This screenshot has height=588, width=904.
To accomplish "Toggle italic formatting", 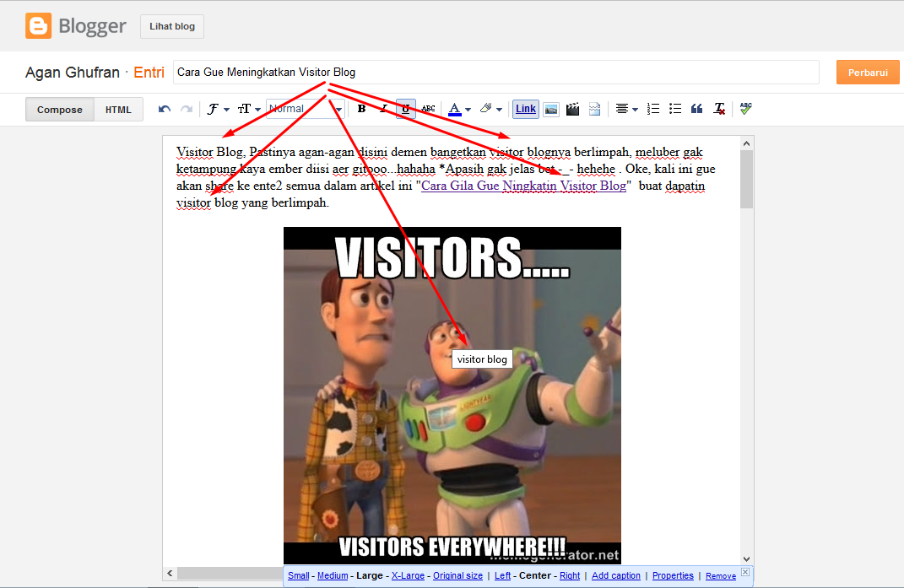I will coord(383,108).
